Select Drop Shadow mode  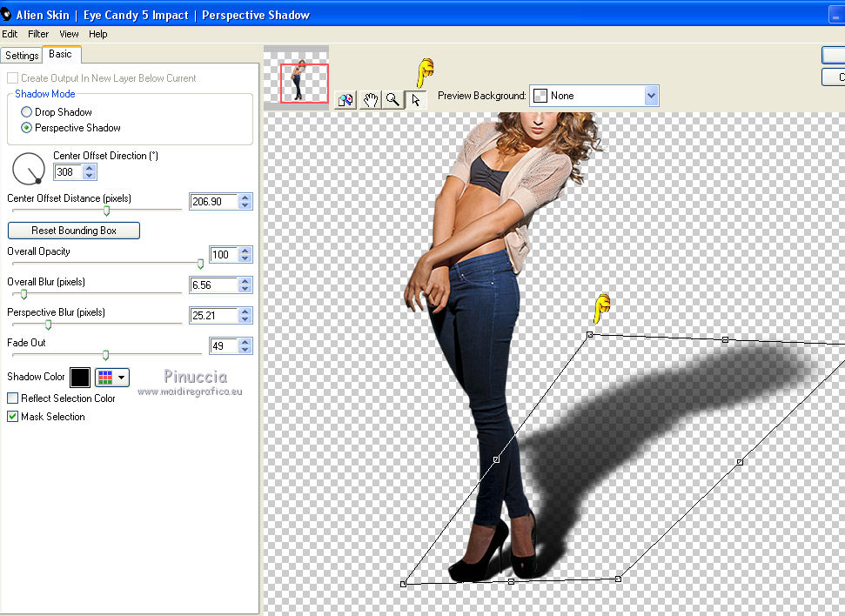tap(26, 112)
